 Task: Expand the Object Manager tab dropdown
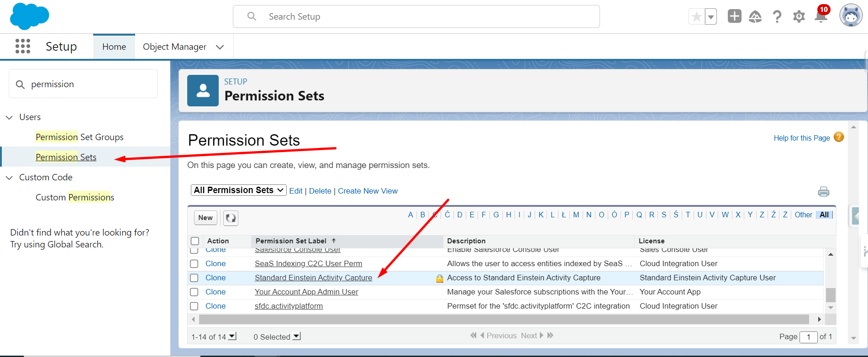coord(220,47)
